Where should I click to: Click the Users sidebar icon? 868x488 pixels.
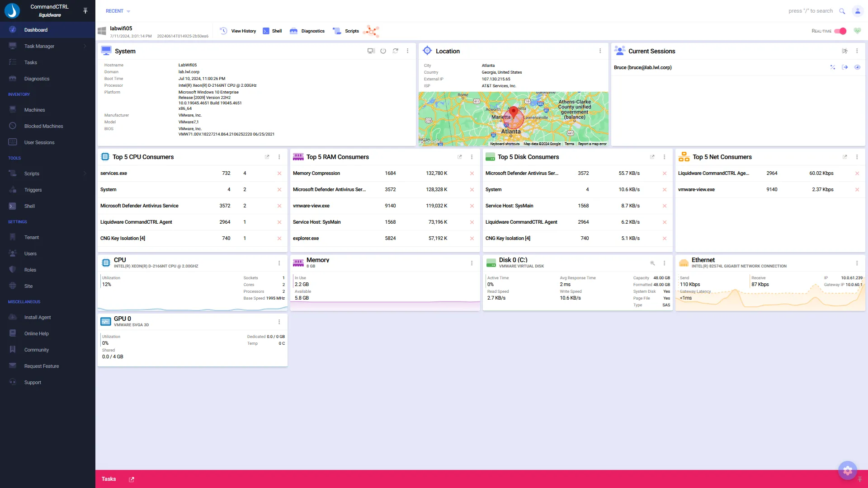coord(13,253)
